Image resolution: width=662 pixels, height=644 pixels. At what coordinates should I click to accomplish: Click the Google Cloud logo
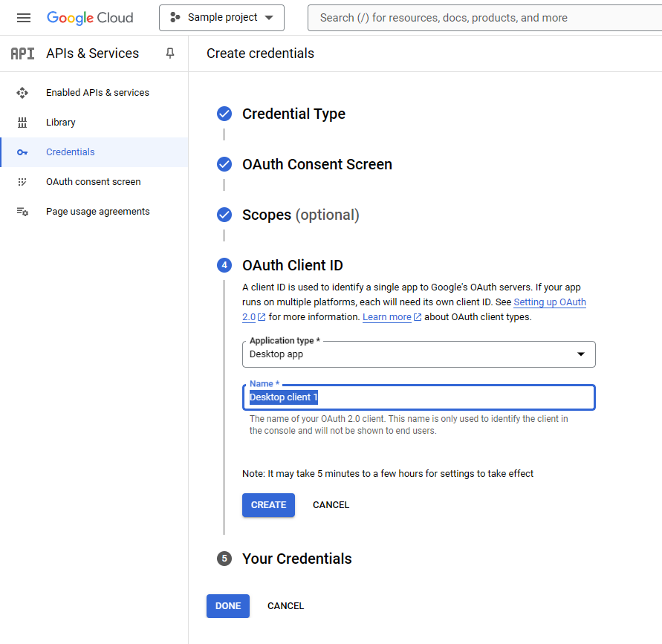click(90, 18)
